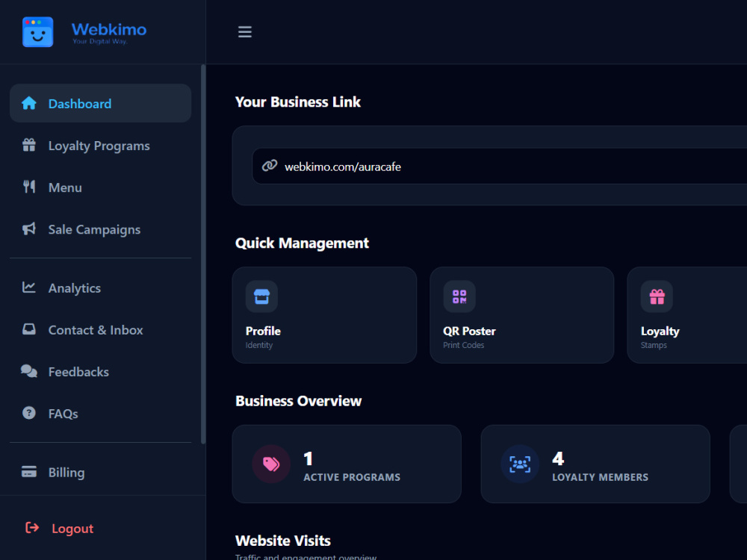Click the Webkimo brand name

[109, 29]
